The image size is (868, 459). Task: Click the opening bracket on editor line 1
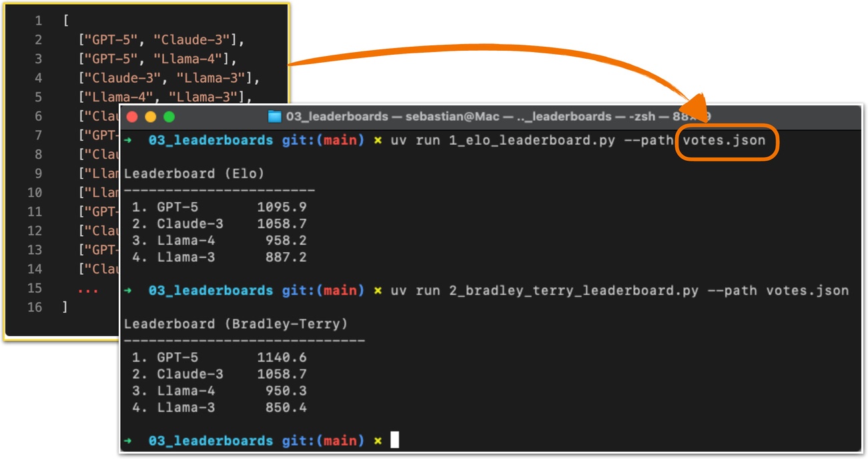[x=66, y=21]
